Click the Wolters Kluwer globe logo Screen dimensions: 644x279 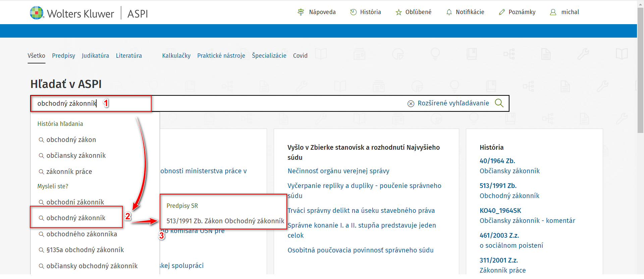tap(37, 13)
